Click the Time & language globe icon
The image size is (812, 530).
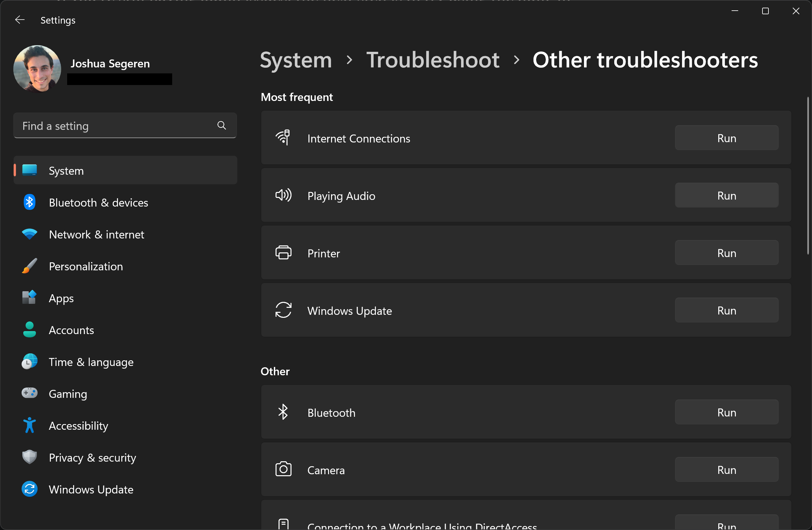point(30,362)
